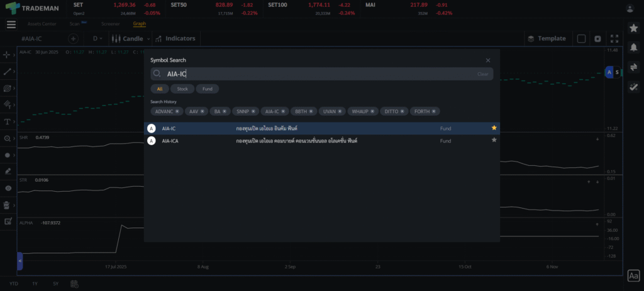Remove ADVANC from search history
Image resolution: width=644 pixels, height=291 pixels.
coord(177,111)
